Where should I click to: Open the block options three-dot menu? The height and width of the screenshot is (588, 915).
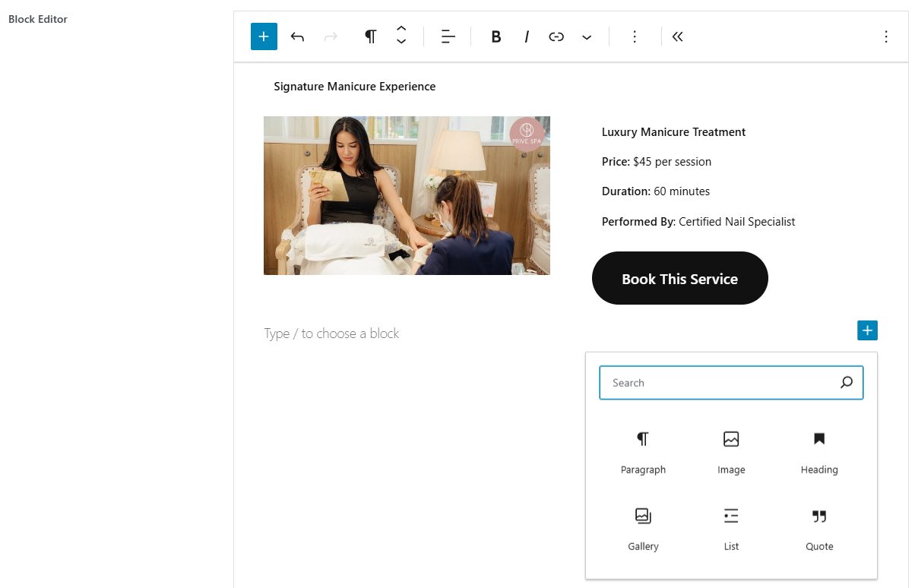635,36
